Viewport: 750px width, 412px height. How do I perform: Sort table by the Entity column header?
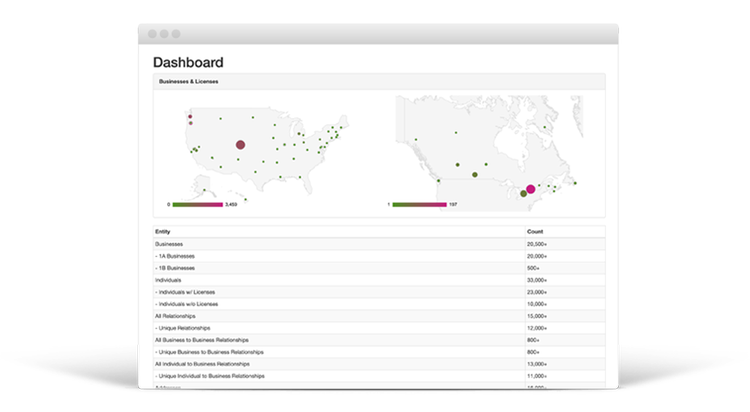[x=163, y=232]
